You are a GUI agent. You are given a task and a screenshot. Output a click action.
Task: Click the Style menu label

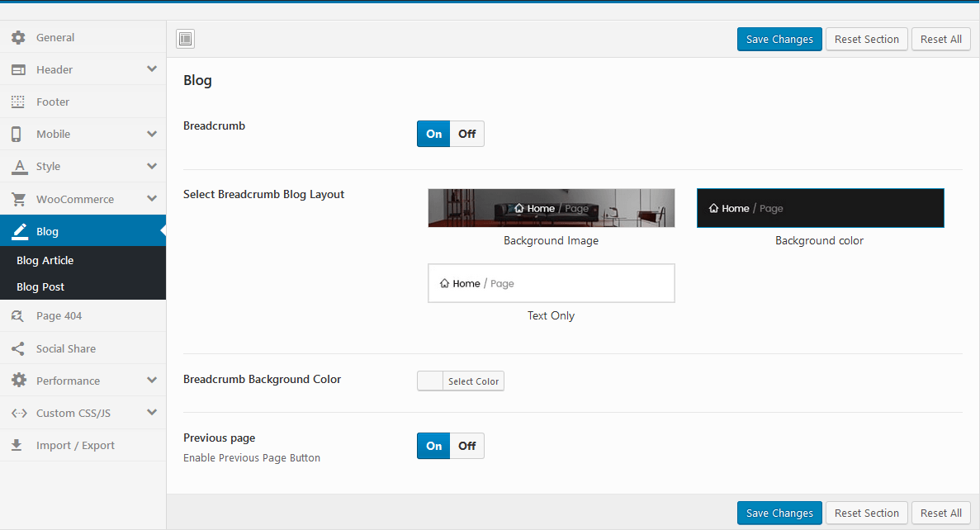click(48, 166)
